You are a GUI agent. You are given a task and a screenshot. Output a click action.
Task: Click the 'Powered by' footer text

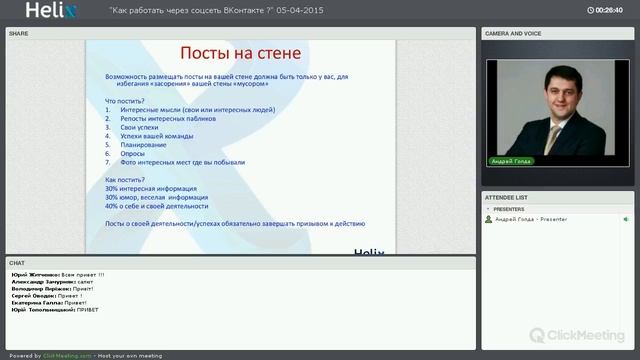coord(25,356)
